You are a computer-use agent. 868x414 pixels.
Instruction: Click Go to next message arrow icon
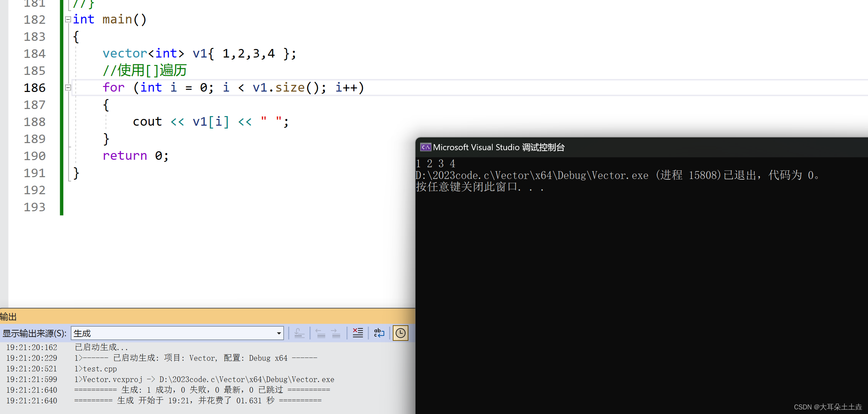(336, 333)
